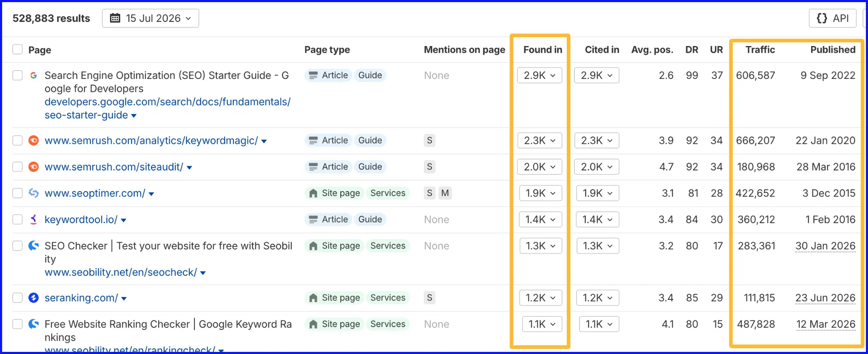Open the 1.4K Cited in dropdown

click(x=598, y=219)
